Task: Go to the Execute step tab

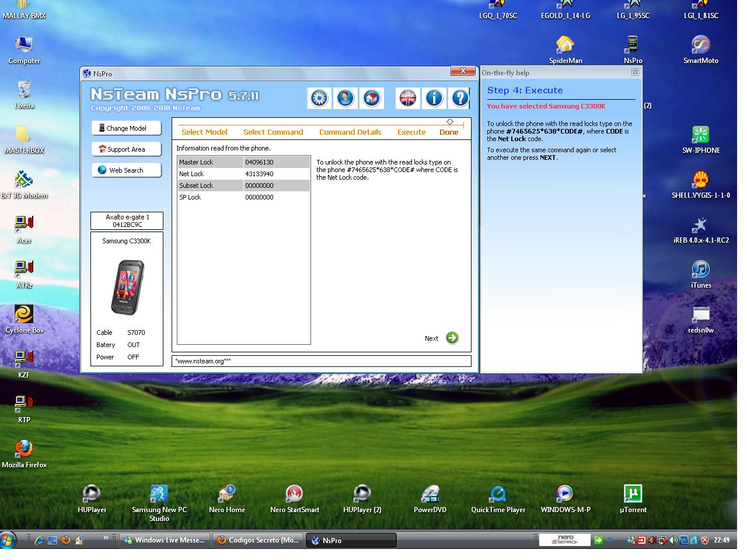Action: coord(411,132)
